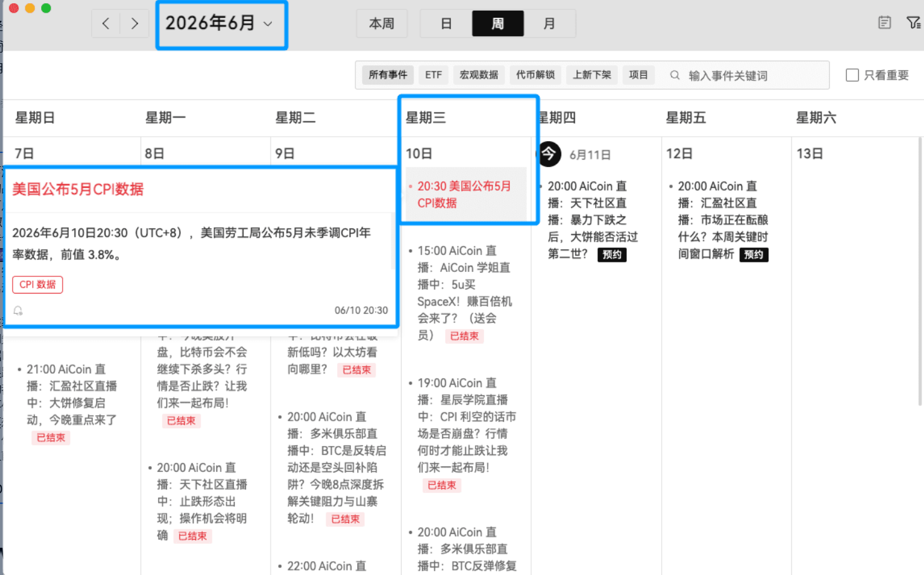Click the search magnifier icon
This screenshot has height=575, width=924.
[675, 75]
